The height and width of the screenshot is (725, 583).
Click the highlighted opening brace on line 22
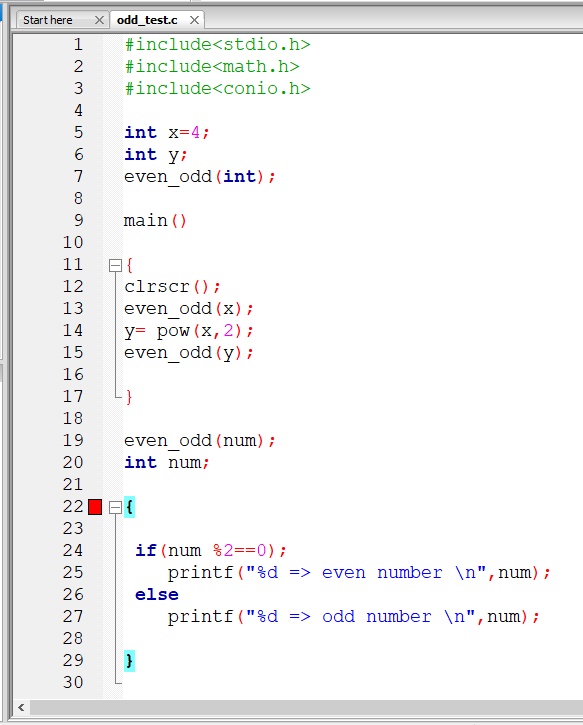pos(129,507)
